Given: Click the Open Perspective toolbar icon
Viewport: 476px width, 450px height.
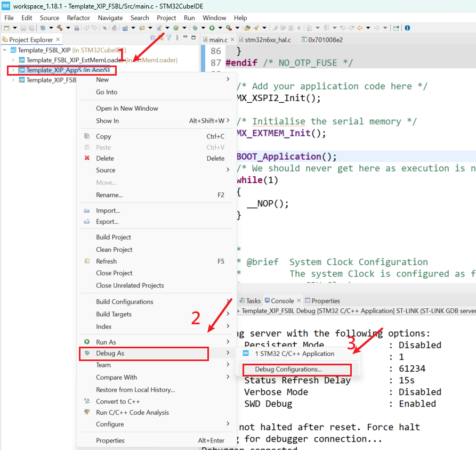Looking at the screenshot, I should [396, 28].
